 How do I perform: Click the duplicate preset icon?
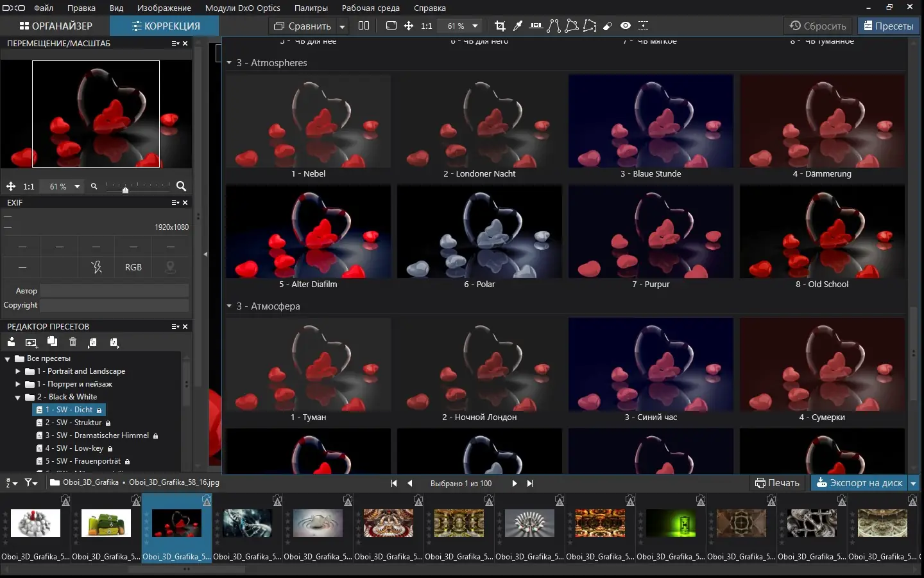52,342
